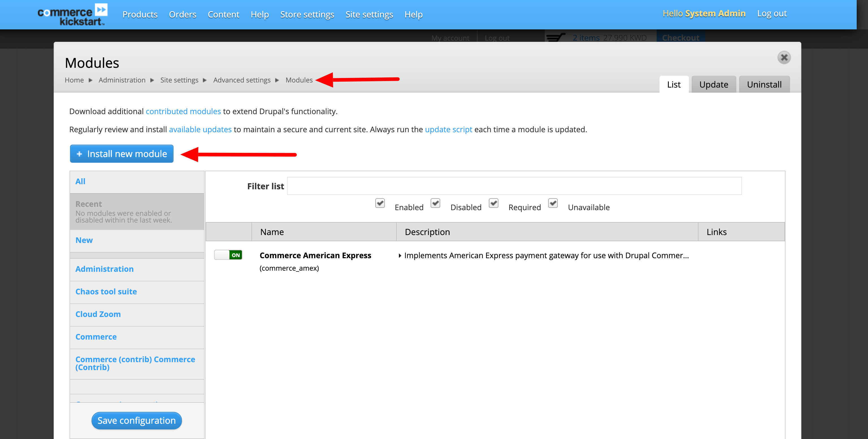This screenshot has width=868, height=439.
Task: Toggle off the Commerce American Express module
Action: coord(228,255)
